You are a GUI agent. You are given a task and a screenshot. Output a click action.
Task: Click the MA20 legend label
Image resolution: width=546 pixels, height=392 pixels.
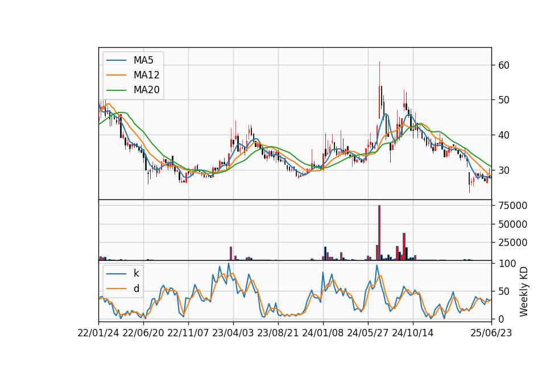[x=146, y=90]
